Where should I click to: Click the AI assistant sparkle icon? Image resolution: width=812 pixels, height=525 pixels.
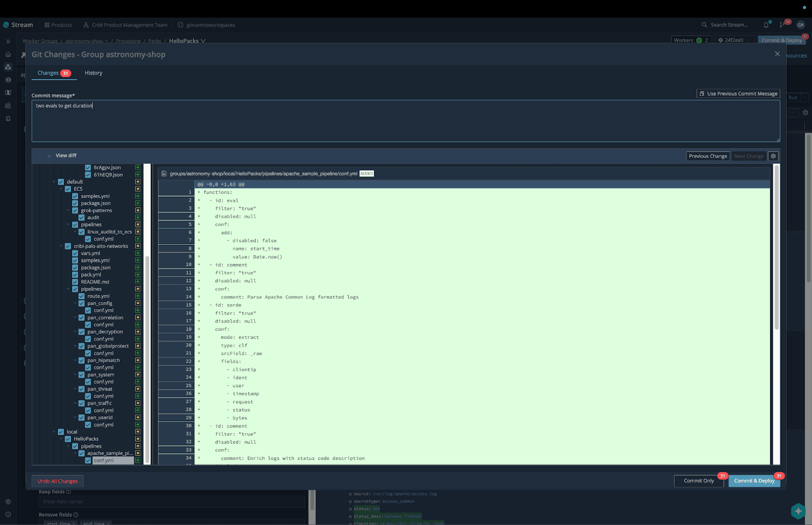(798, 511)
